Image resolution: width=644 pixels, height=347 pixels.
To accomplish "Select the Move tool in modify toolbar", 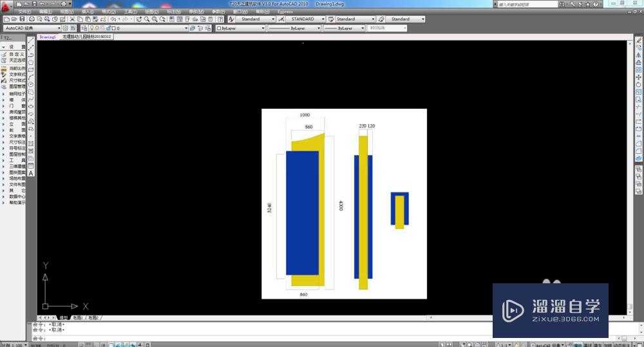I will [639, 77].
